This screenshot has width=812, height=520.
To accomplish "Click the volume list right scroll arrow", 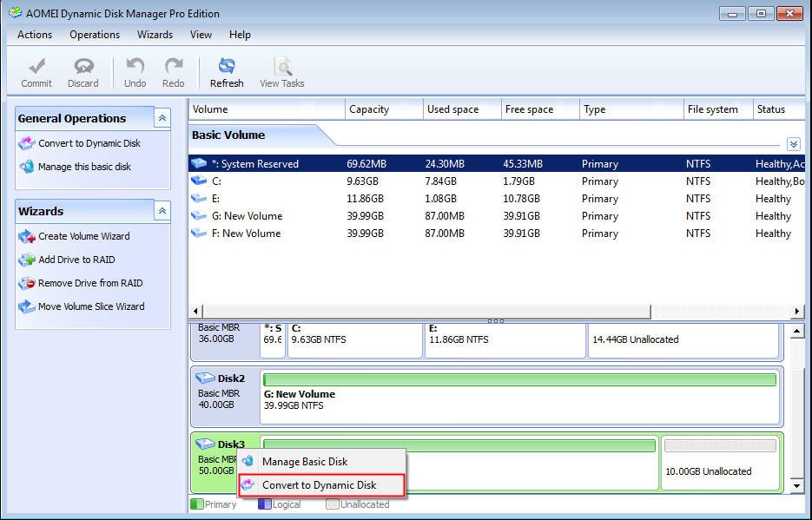I will [x=797, y=311].
